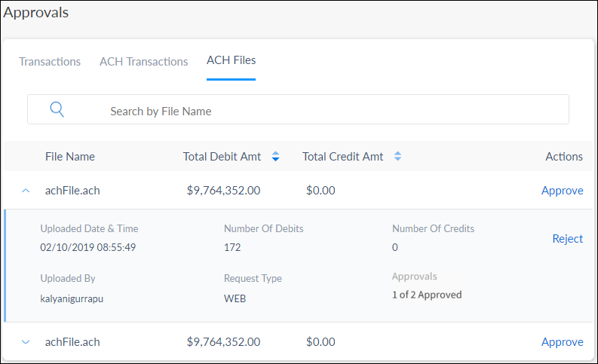Select the file name in the collapsed row
Viewport: 598px width, 364px height.
pyautogui.click(x=72, y=342)
